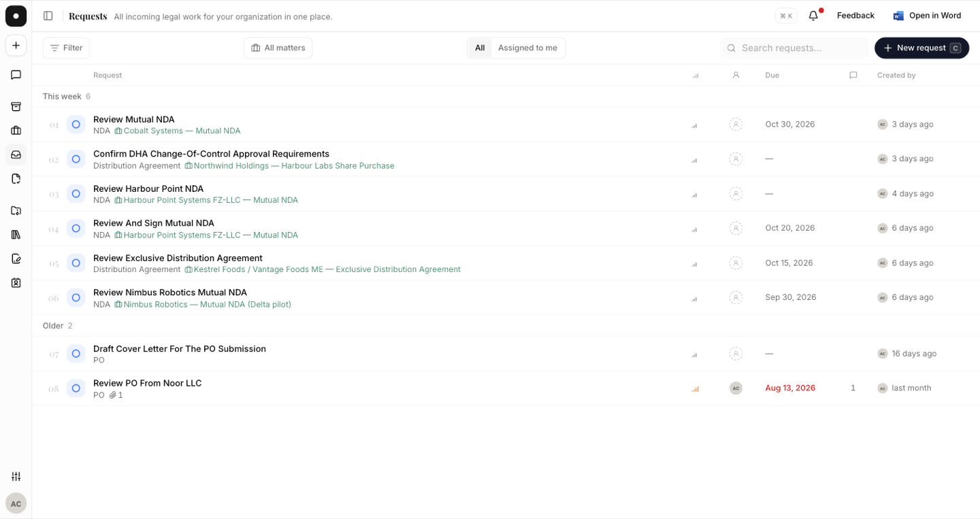
Task: Open the ⌘K command menu shortcut
Action: (x=786, y=16)
